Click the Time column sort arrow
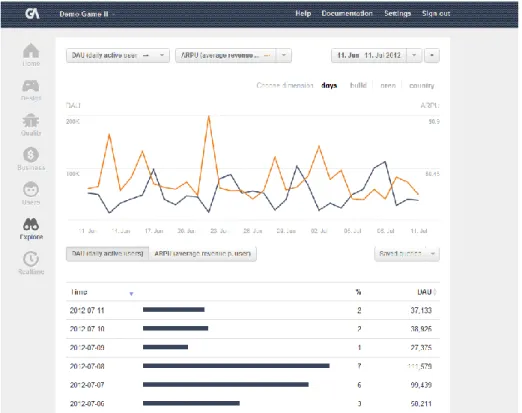This screenshot has width=522, height=413. pos(131,293)
